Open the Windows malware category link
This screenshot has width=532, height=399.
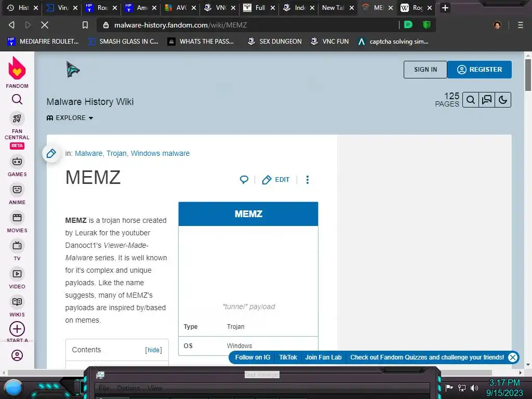click(x=160, y=153)
